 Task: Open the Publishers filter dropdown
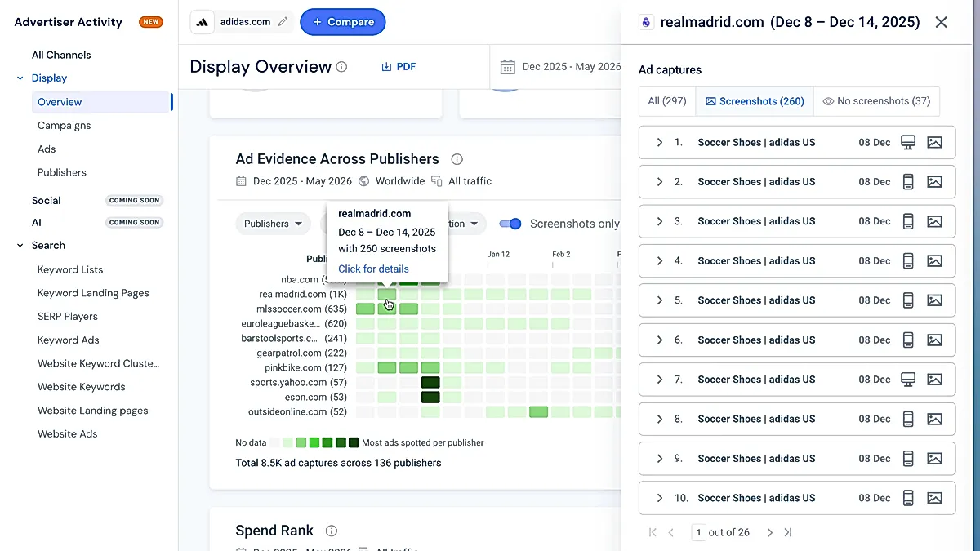pyautogui.click(x=273, y=224)
